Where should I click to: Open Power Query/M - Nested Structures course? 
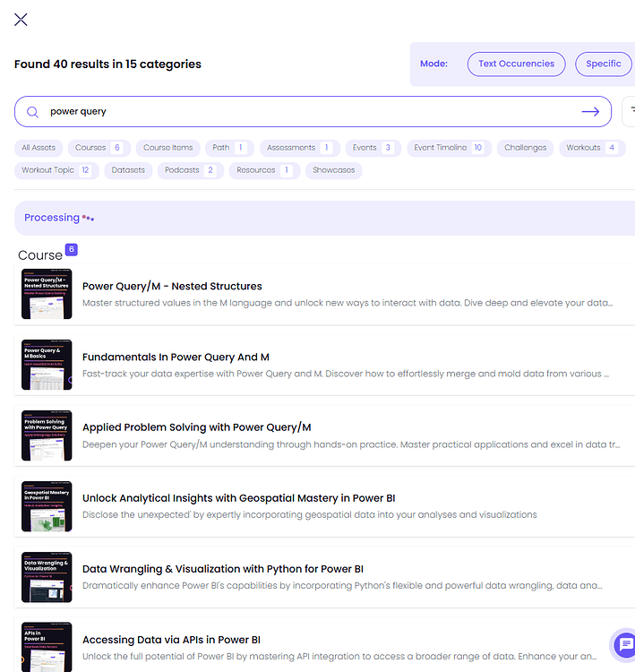172,286
